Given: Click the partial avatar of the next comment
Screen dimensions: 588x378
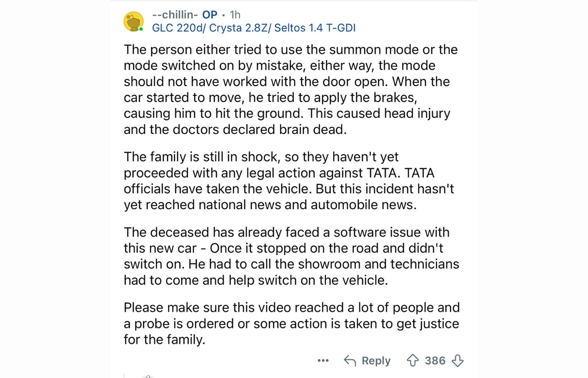Looking at the screenshot, I should 147,376.
